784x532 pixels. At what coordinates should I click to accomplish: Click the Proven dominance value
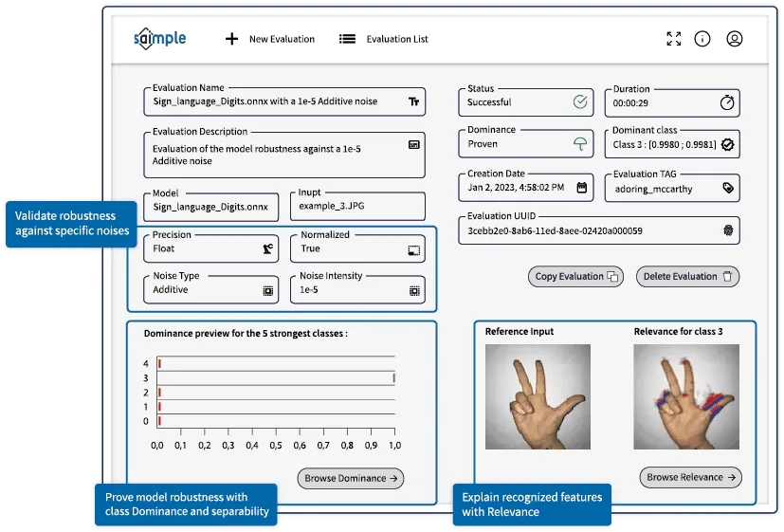coord(483,144)
